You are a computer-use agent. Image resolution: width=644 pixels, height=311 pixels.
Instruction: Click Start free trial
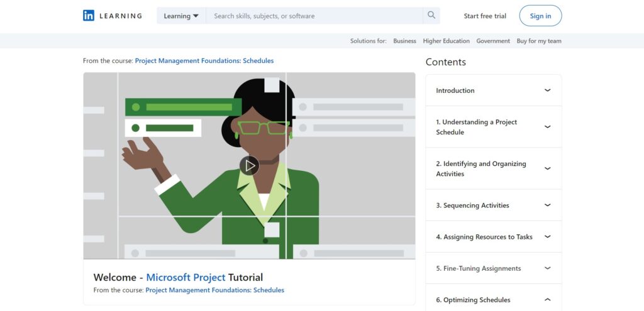point(485,16)
